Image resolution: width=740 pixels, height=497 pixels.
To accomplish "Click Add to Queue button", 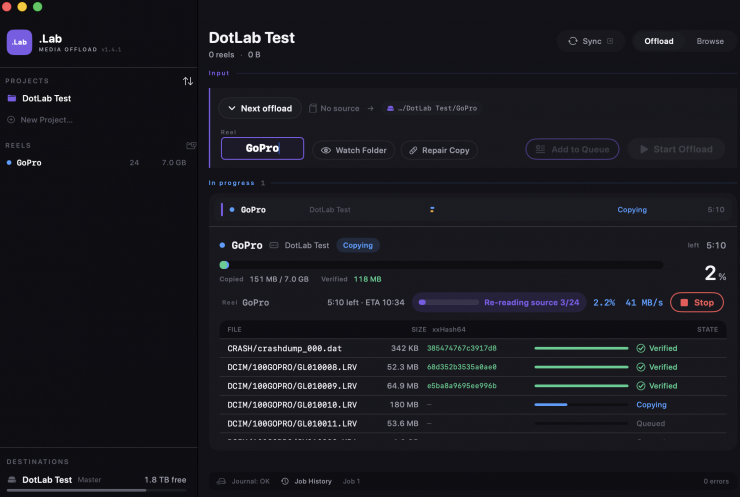I will (572, 149).
